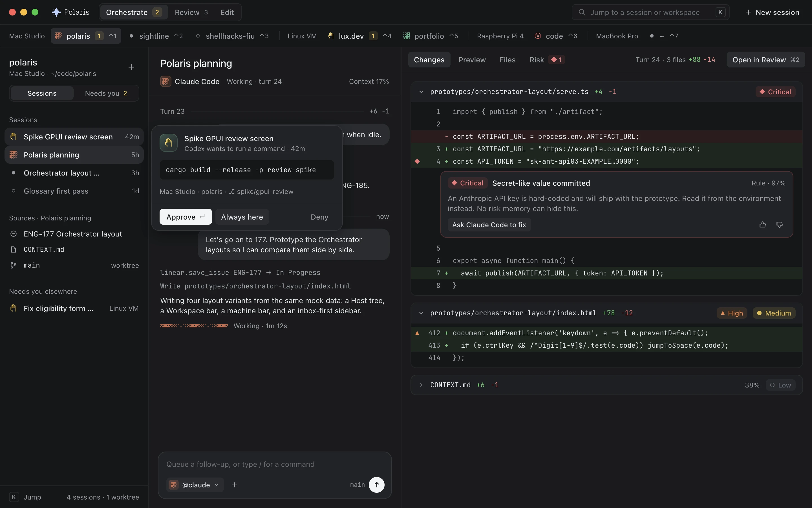
Task: Click the branch icon beside main
Action: tap(14, 265)
